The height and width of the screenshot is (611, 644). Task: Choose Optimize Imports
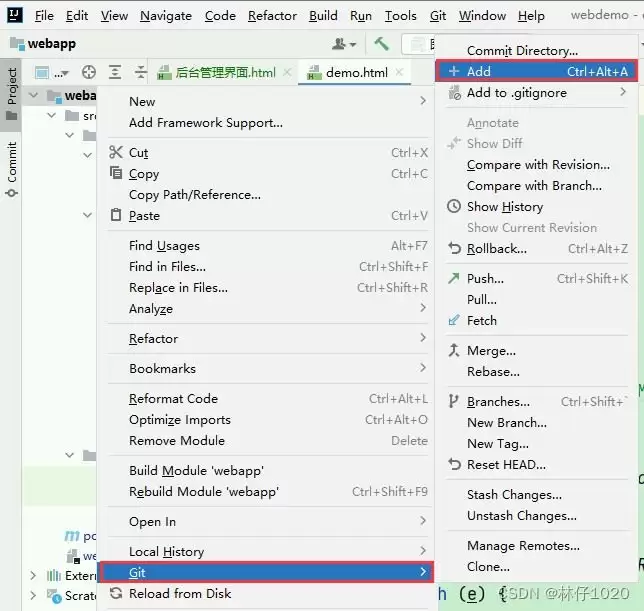point(268,420)
